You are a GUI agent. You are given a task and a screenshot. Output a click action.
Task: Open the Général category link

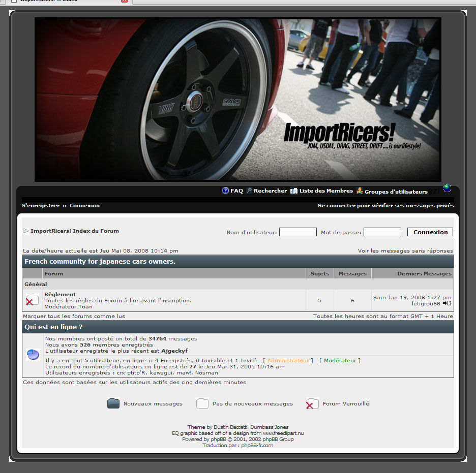point(36,284)
